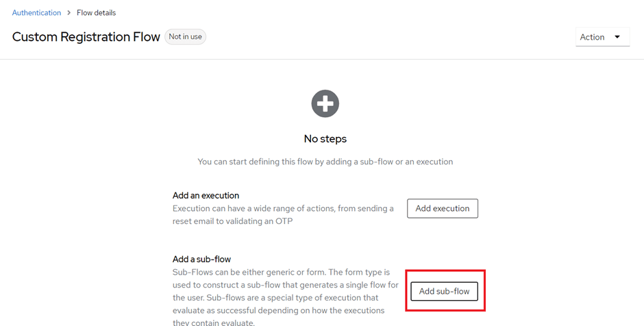Click the execution description mentioning validating an OTP
Image resolution: width=644 pixels, height=326 pixels.
283,215
